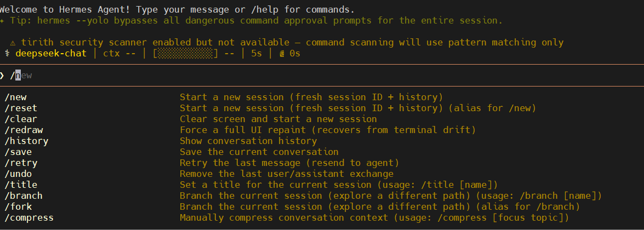The width and height of the screenshot is (644, 230).
Task: Pick the /fork command alias
Action: pos(18,206)
